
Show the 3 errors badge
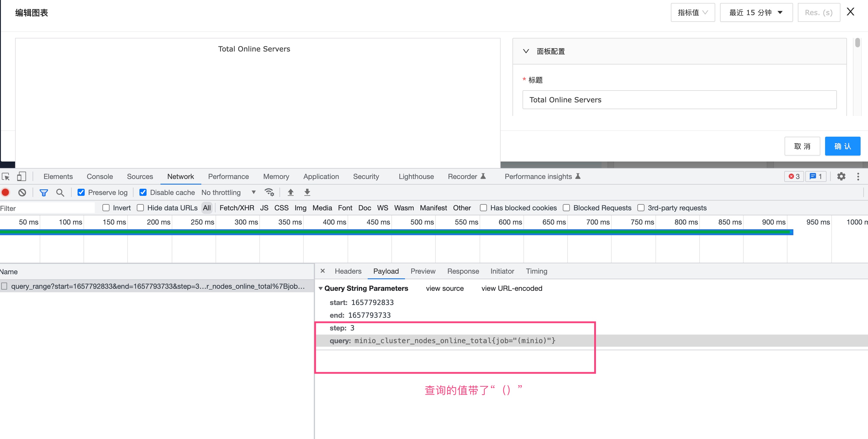tap(794, 176)
